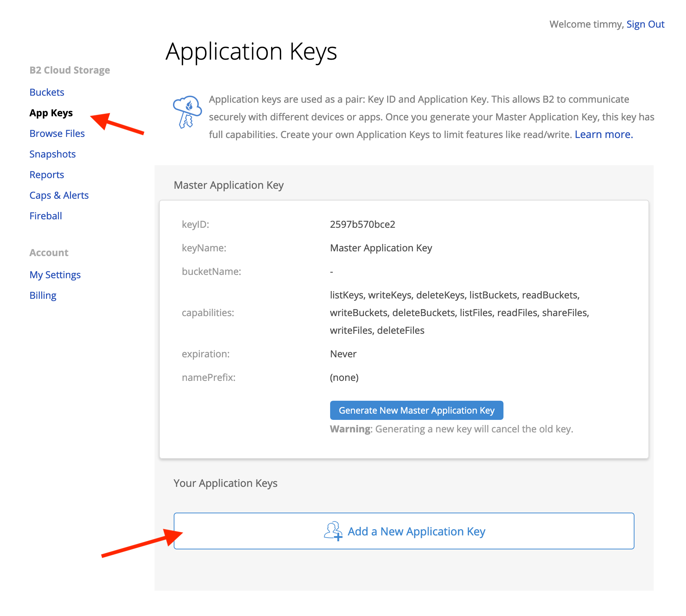Open the Fireball page
The width and height of the screenshot is (686, 616).
[46, 216]
